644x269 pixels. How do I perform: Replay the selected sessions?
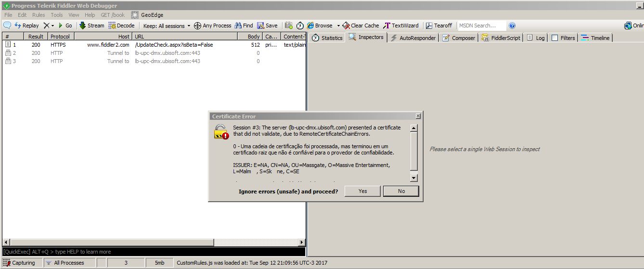pos(26,26)
